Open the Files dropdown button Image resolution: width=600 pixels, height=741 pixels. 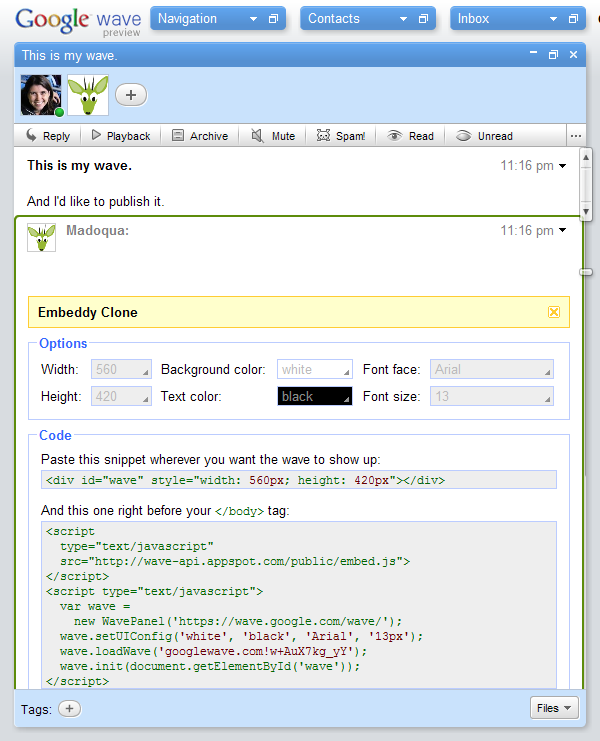(554, 708)
